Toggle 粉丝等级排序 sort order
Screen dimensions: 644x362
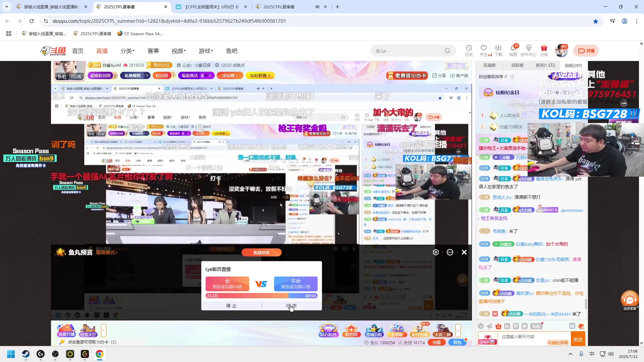tap(493, 77)
